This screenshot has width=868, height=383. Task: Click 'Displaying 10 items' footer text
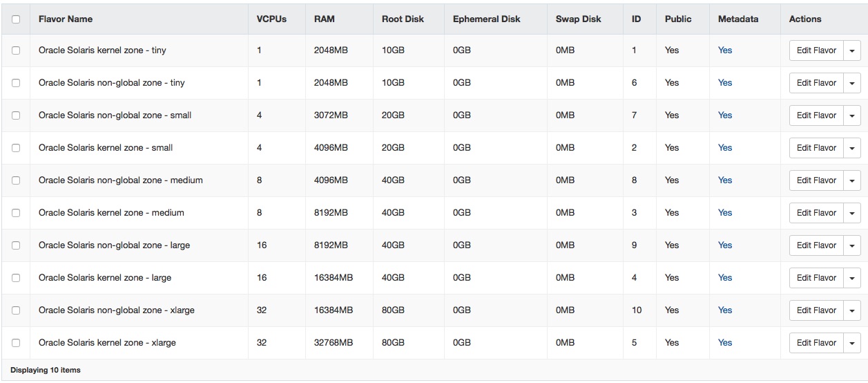tap(46, 371)
